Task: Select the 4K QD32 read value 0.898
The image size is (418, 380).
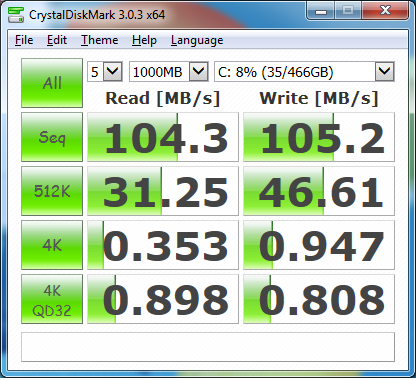Action: click(163, 299)
